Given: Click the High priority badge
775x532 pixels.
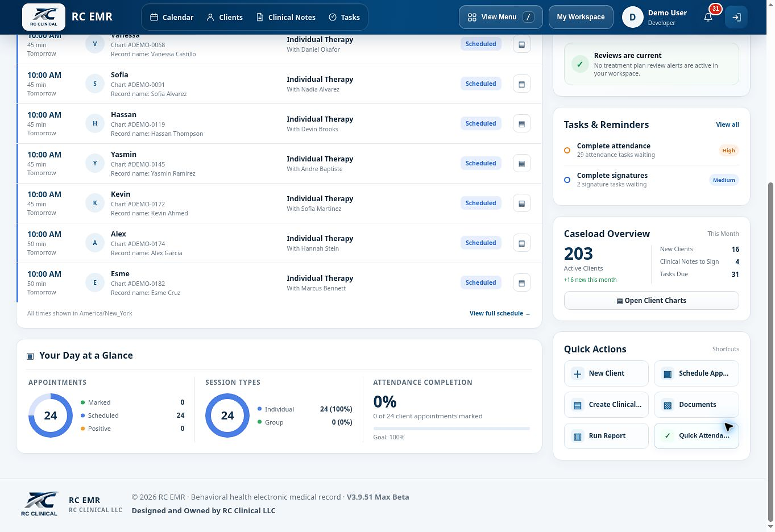Looking at the screenshot, I should [x=728, y=151].
